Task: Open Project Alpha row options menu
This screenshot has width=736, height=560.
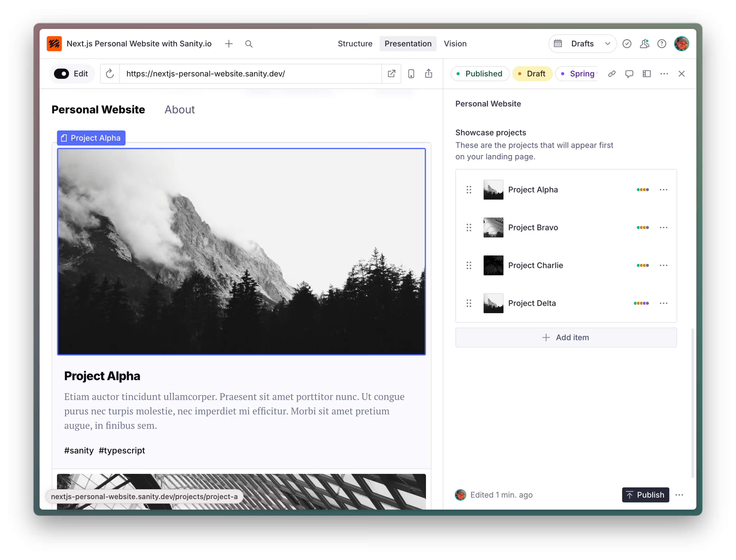Action: coord(663,190)
